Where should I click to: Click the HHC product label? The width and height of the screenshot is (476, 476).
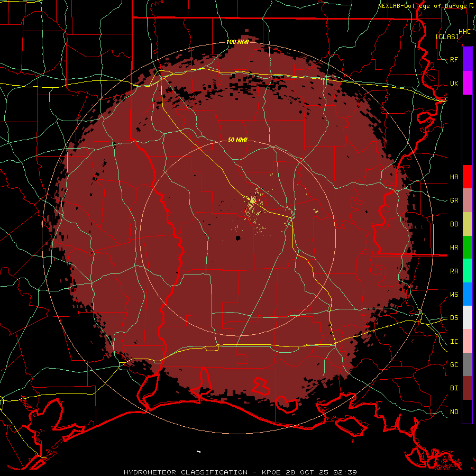[x=465, y=32]
